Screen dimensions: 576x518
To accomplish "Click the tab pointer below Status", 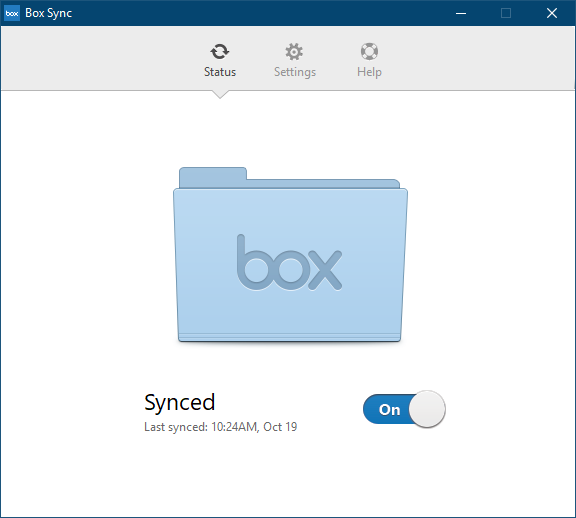I will pos(220,94).
